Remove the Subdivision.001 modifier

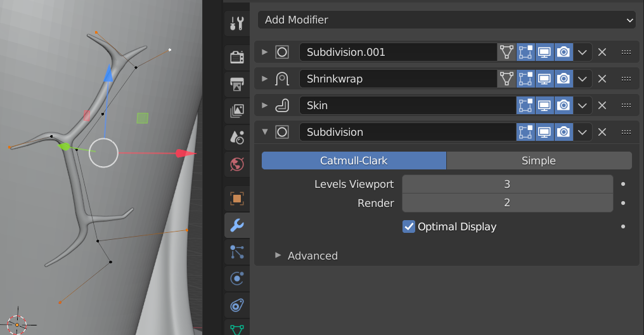602,52
